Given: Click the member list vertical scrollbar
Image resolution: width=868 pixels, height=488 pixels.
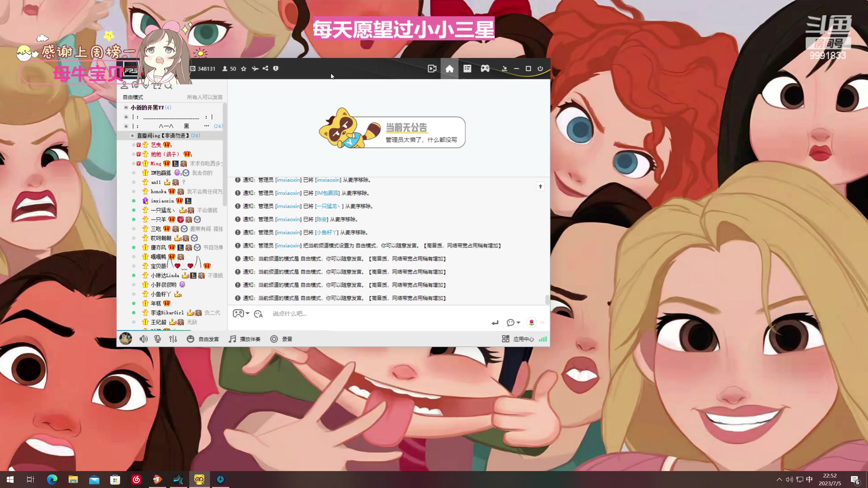Looking at the screenshot, I should (225, 155).
